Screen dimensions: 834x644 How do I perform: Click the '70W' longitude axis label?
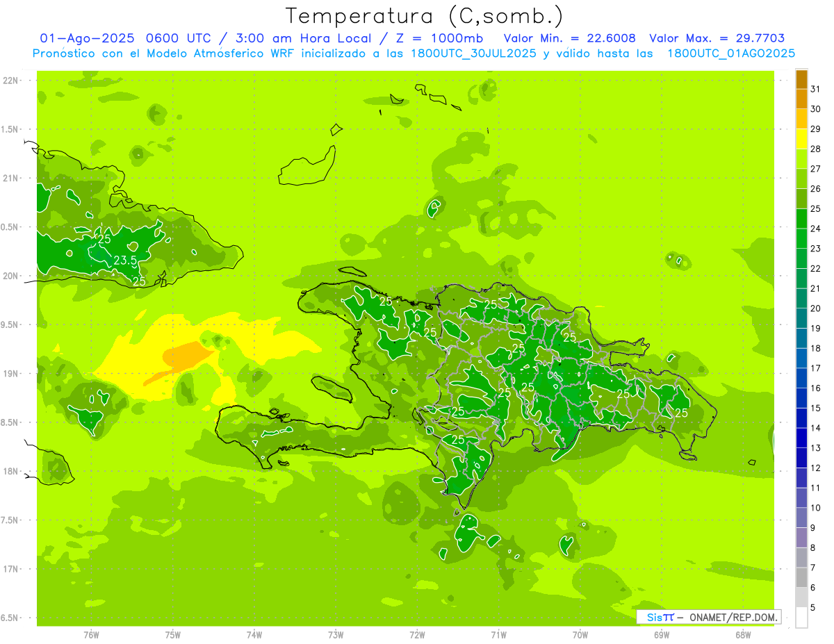[580, 636]
